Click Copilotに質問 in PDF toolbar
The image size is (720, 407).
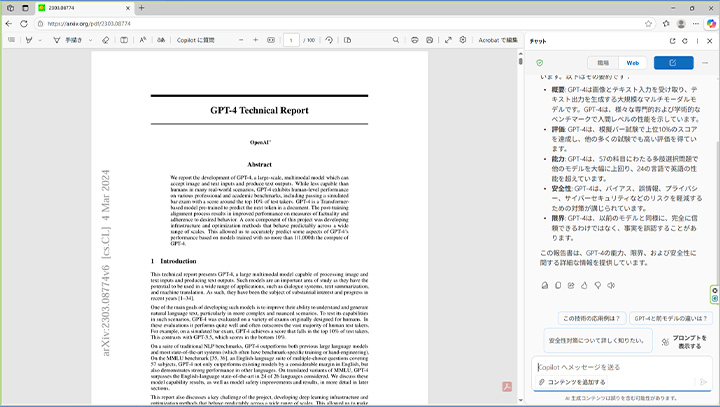coord(196,40)
